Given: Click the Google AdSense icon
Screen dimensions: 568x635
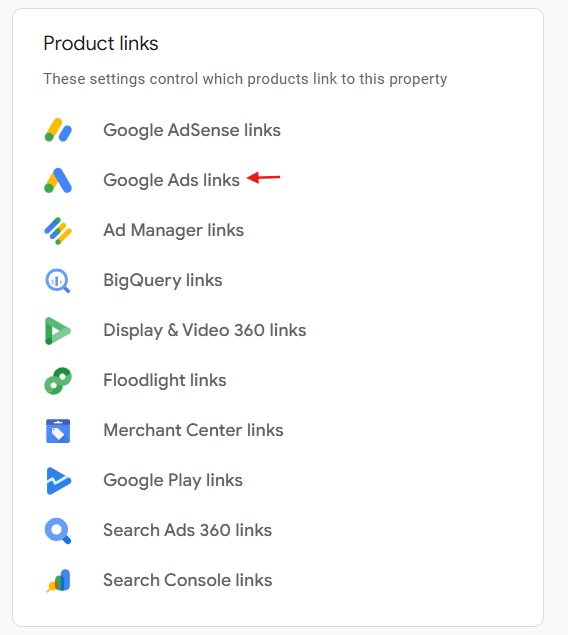Looking at the screenshot, I should 58,130.
